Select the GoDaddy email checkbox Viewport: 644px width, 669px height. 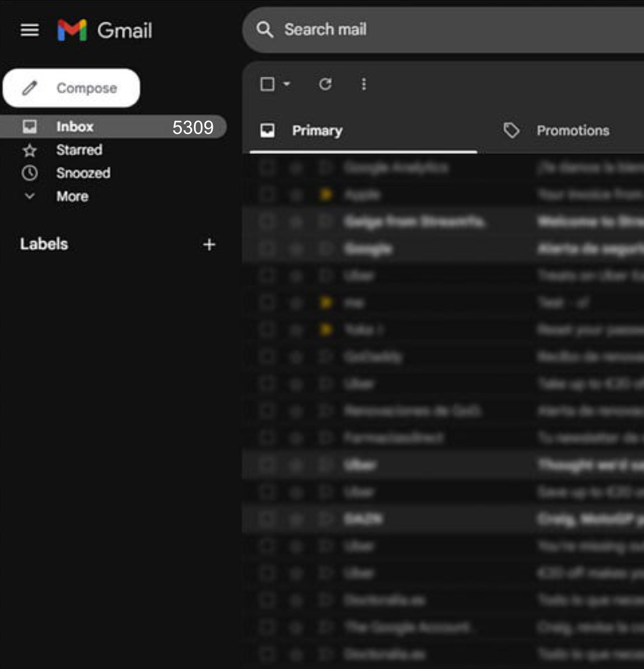(267, 356)
